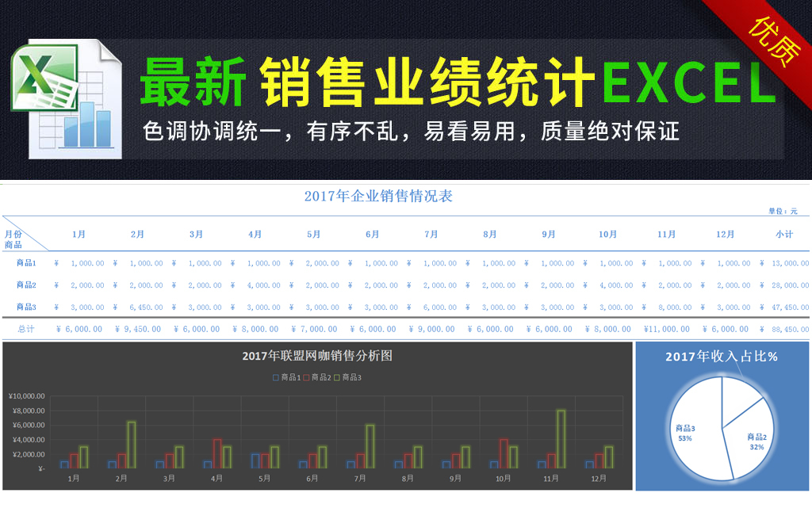Click the banner subtitle 色调协调统一

click(213, 132)
